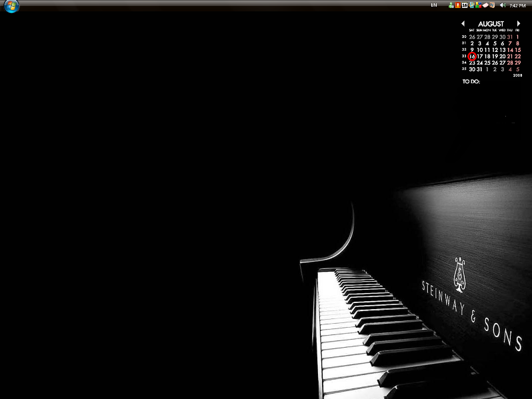Select pink date 15 in the calendar

(518, 50)
